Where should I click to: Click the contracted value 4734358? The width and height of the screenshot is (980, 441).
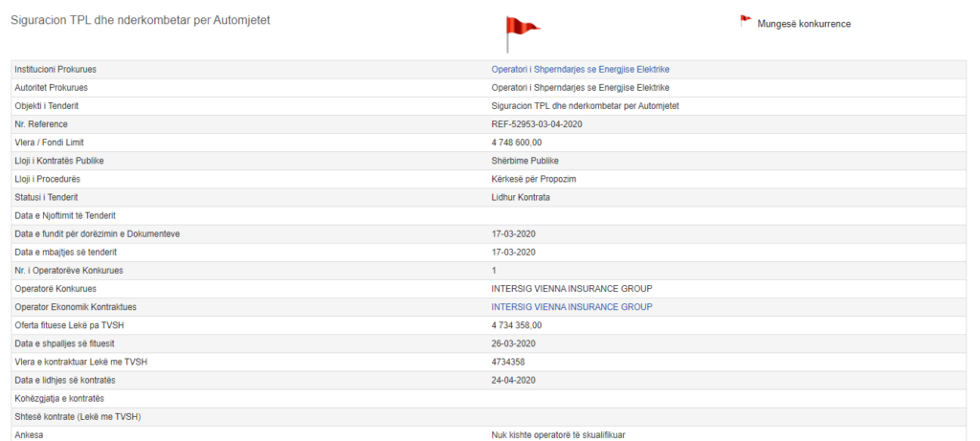coord(508,362)
